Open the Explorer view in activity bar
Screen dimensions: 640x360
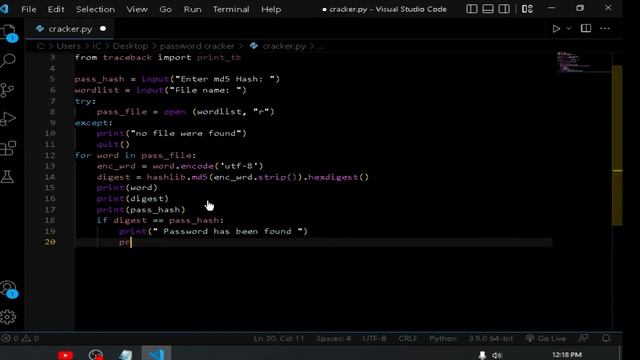tap(9, 33)
